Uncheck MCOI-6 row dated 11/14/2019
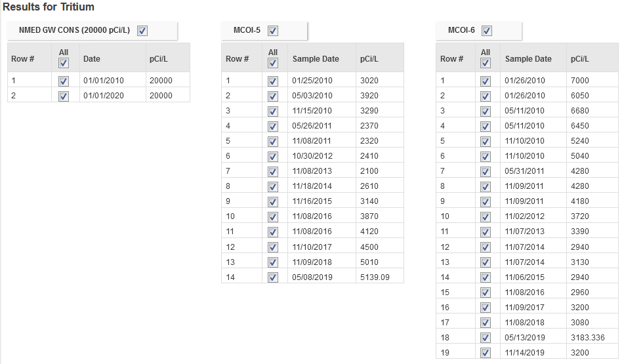624x364 pixels. (x=486, y=353)
